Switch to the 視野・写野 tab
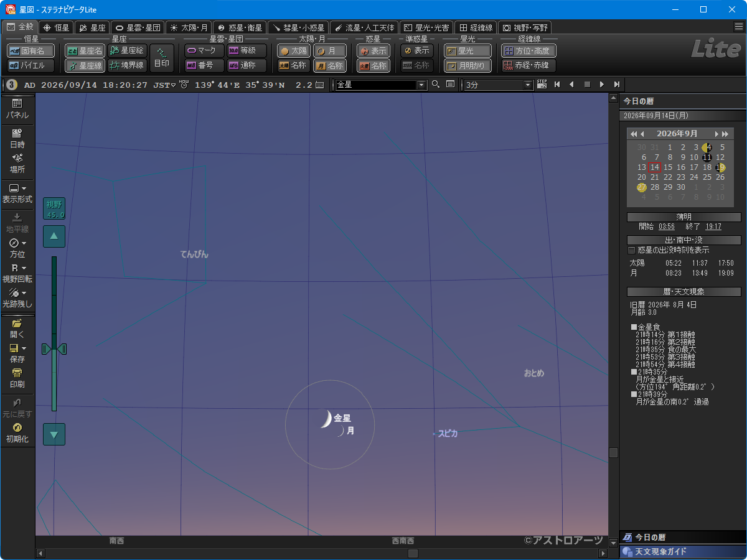 point(525,27)
